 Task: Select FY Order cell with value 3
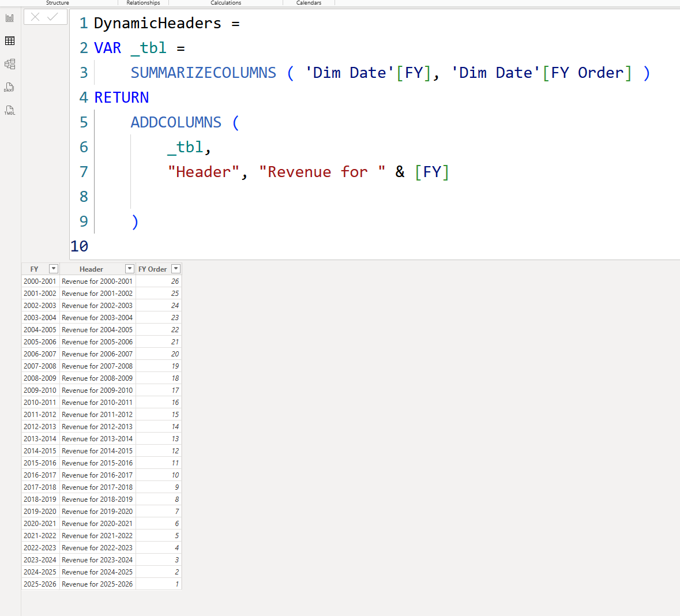pos(159,561)
